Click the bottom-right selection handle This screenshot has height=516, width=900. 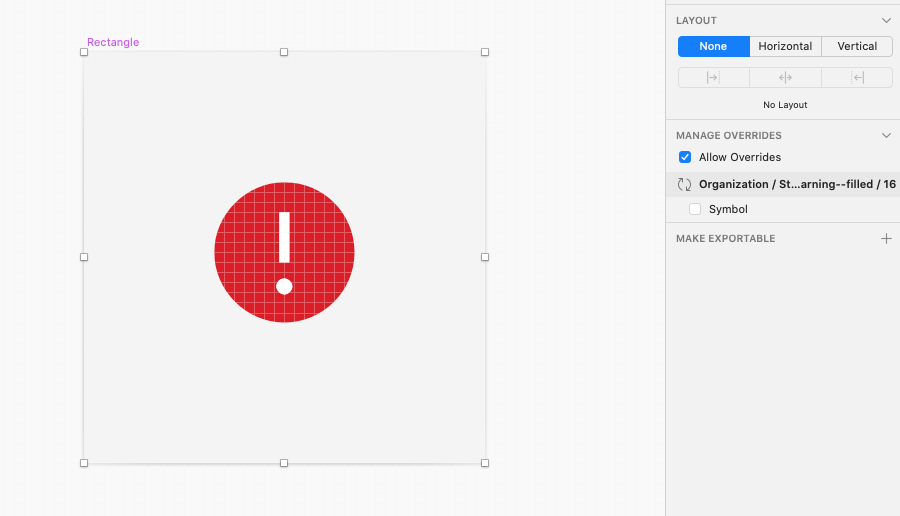(485, 463)
